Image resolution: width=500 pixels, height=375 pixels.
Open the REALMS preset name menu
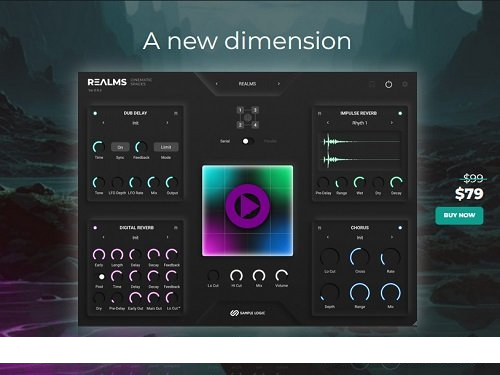tap(247, 84)
